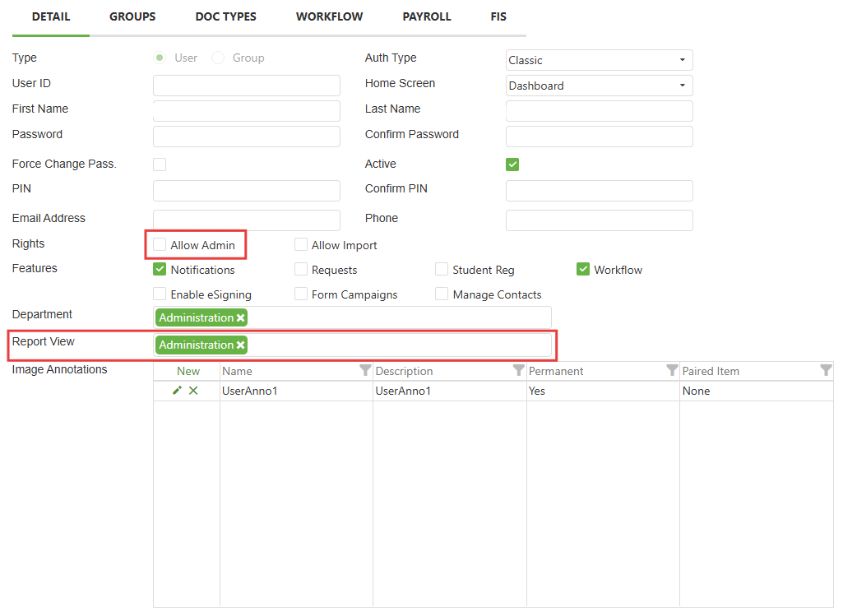The height and width of the screenshot is (616, 843).
Task: Focus the Password field
Action: click(x=247, y=137)
